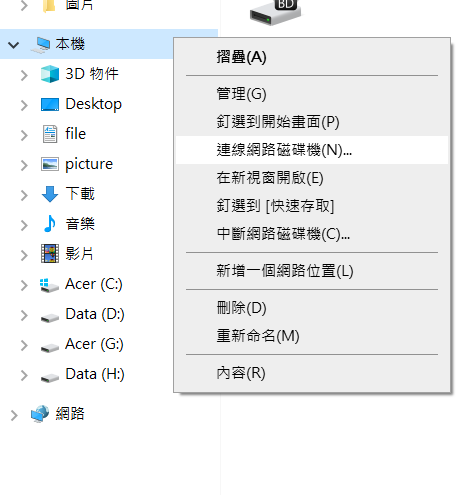Click the BD drive thumbnail
467x495 pixels.
click(x=275, y=12)
